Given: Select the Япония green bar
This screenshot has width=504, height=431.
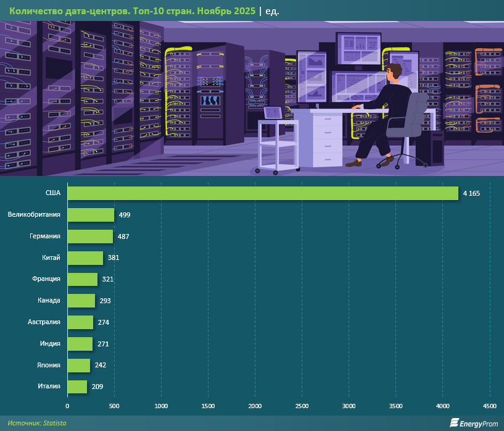Looking at the screenshot, I should tap(78, 366).
